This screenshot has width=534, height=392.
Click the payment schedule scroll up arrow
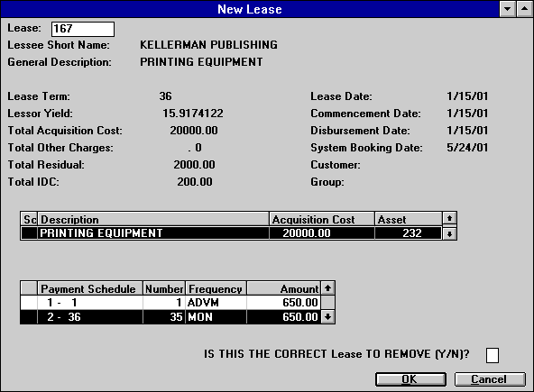coord(327,288)
